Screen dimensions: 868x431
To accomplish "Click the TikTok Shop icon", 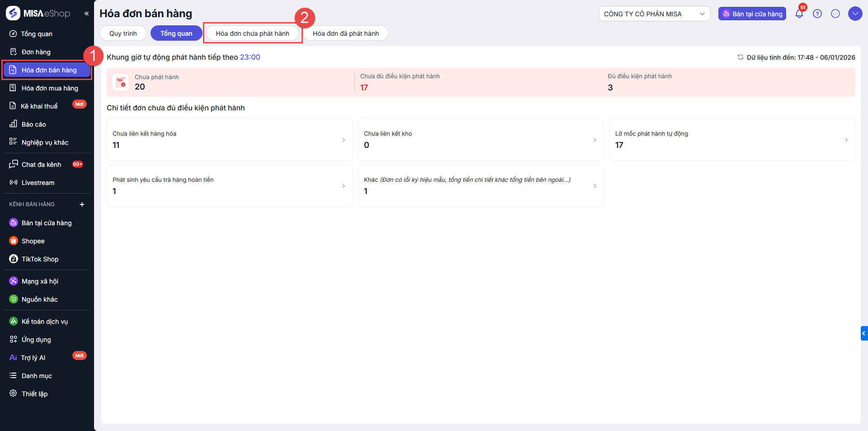I will [14, 259].
